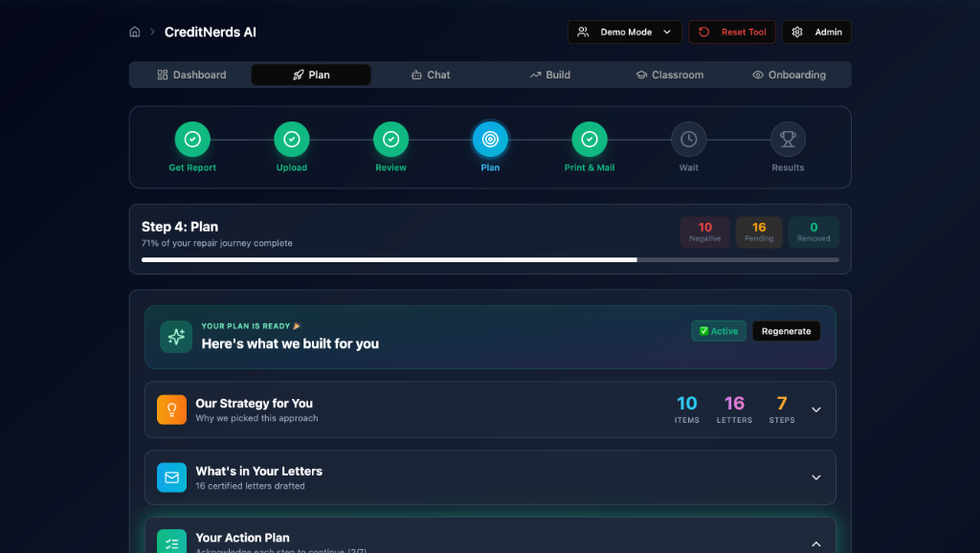Expand What's in Your Letters chevron
Screen dimensions: 980x553
816,477
